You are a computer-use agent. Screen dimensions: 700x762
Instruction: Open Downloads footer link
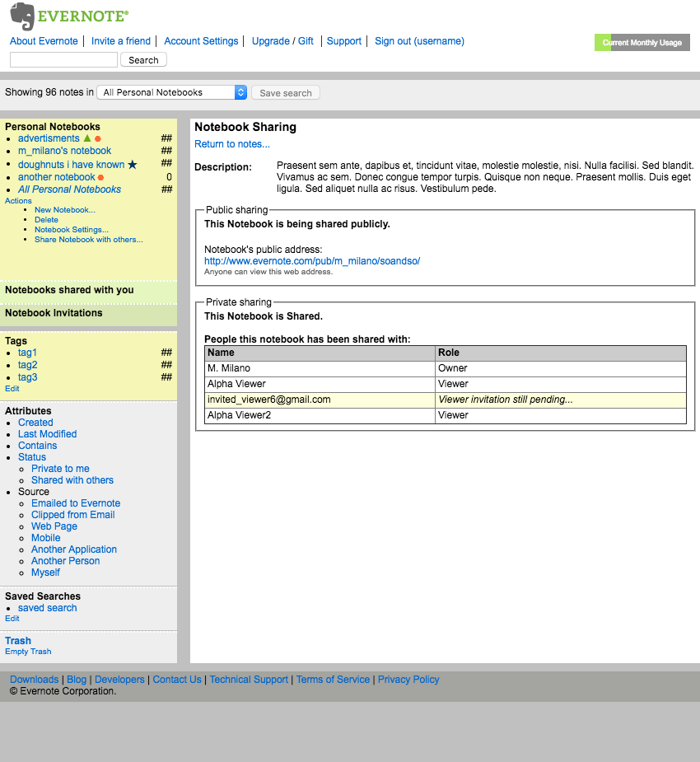click(34, 680)
